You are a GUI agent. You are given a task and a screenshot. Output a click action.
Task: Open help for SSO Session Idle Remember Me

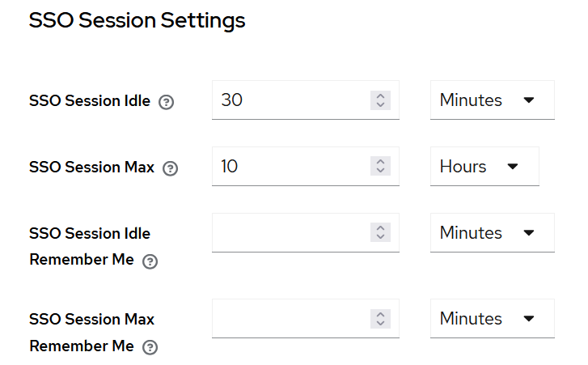[x=150, y=261]
